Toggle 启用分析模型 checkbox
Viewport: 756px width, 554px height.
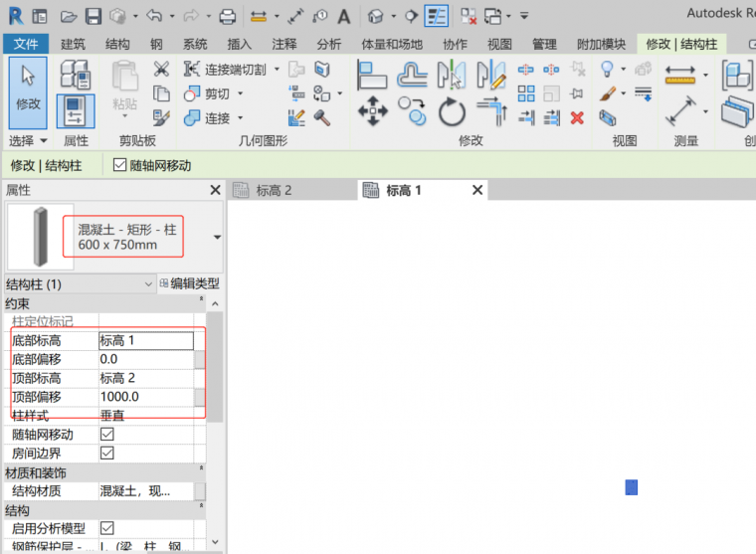coord(107,528)
